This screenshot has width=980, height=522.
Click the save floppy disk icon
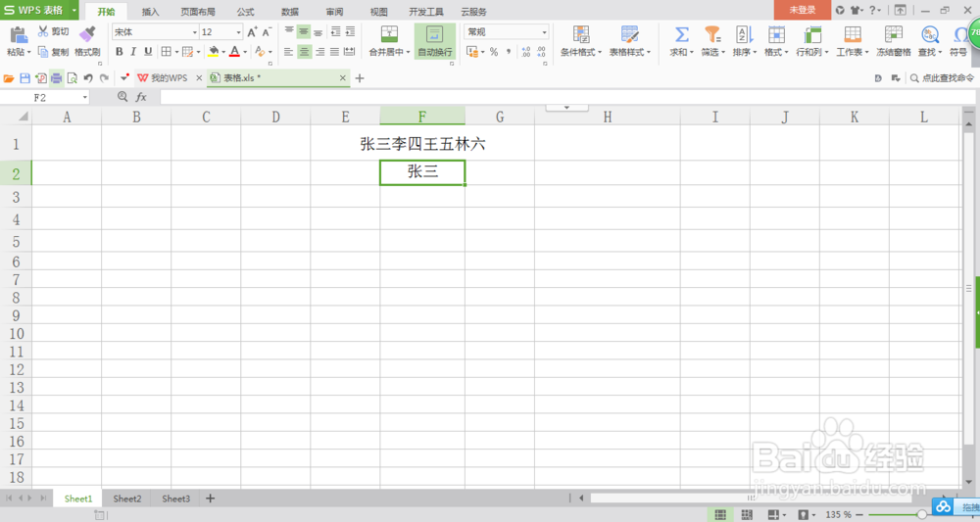coord(25,78)
